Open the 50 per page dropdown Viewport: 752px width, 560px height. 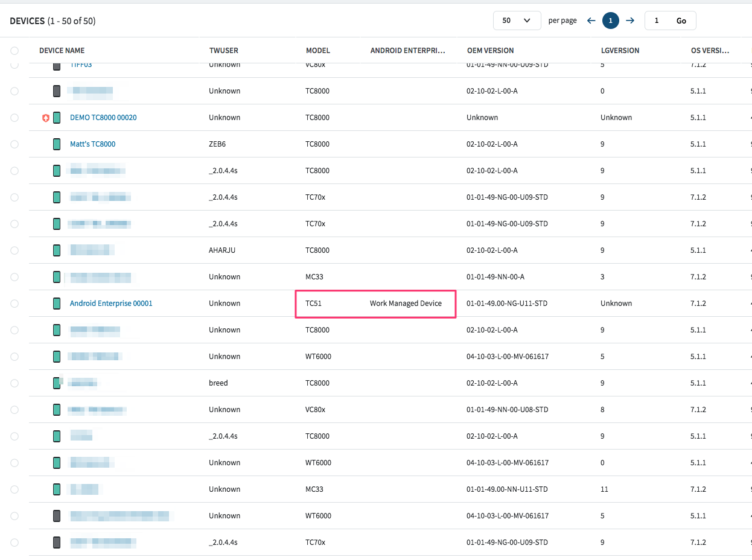pyautogui.click(x=517, y=21)
